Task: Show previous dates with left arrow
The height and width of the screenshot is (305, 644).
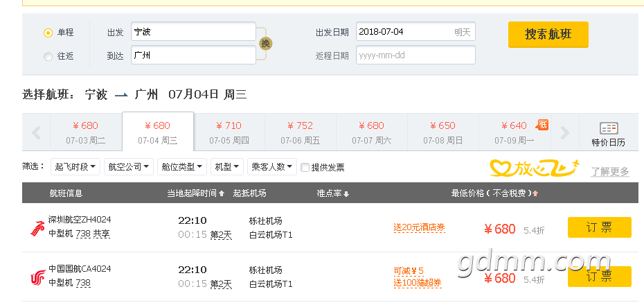Action: [x=36, y=132]
